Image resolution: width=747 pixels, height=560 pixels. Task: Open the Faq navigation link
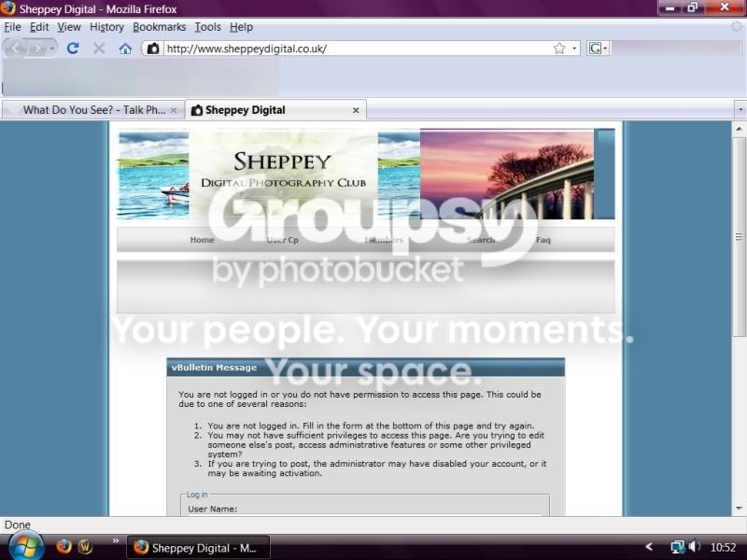[543, 240]
